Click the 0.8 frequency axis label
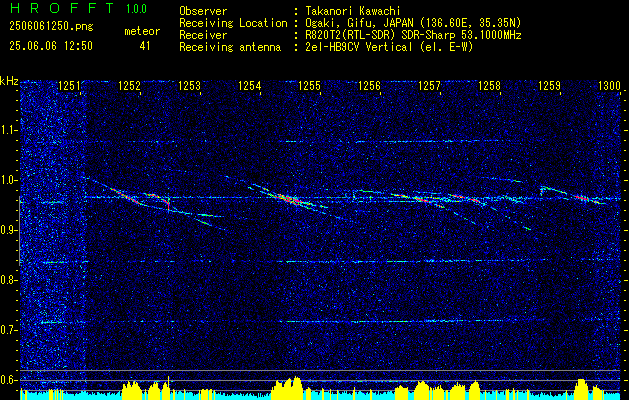 (x=9, y=280)
